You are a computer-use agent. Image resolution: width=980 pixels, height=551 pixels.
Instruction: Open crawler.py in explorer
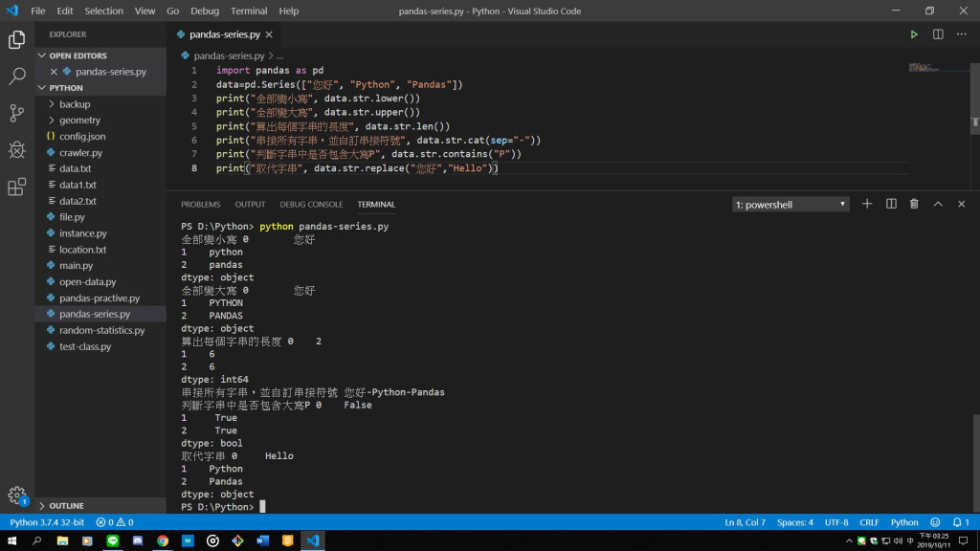click(x=100, y=152)
